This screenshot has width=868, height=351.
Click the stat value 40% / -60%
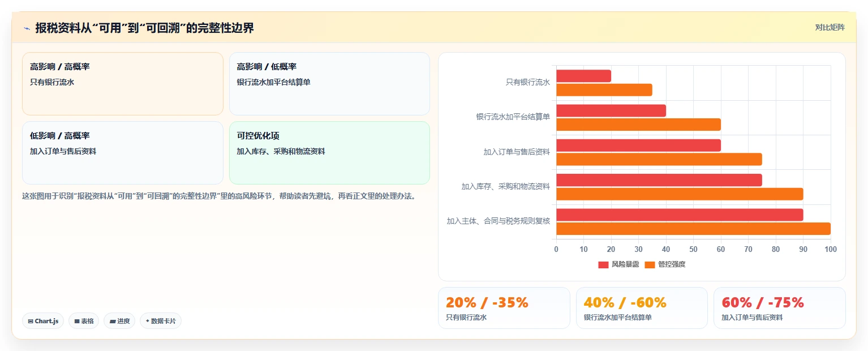coord(625,303)
